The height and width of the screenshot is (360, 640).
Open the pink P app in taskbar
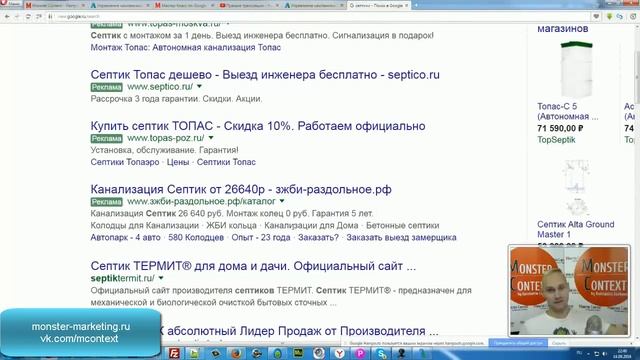pyautogui.click(x=360, y=353)
